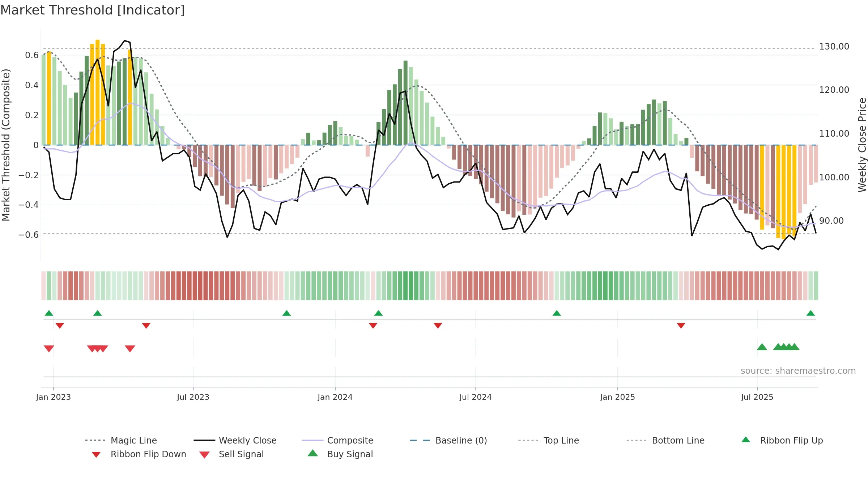
Task: Click the ribbon flip down marker after Jan 2025
Action: (681, 326)
